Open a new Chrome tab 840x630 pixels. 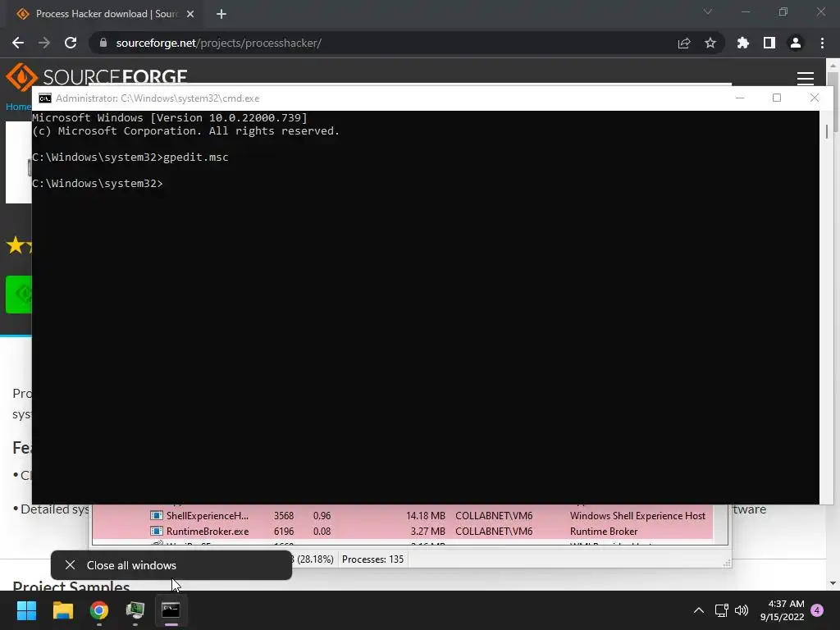click(x=221, y=14)
